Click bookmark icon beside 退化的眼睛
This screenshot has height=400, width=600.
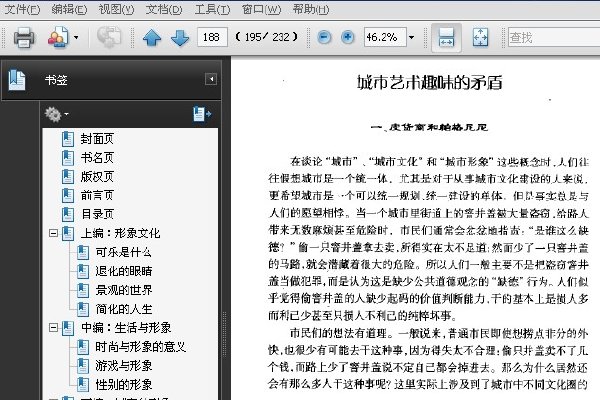point(83,271)
